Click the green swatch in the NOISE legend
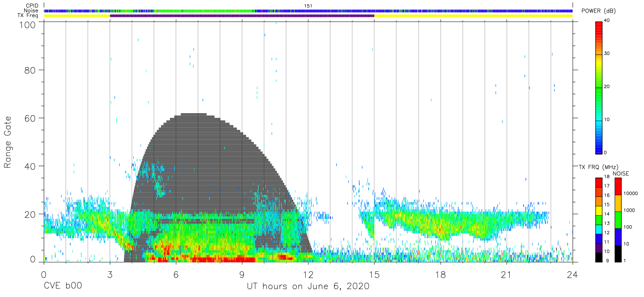Image resolution: width=644 pixels, height=297 pixels. pyautogui.click(x=618, y=219)
